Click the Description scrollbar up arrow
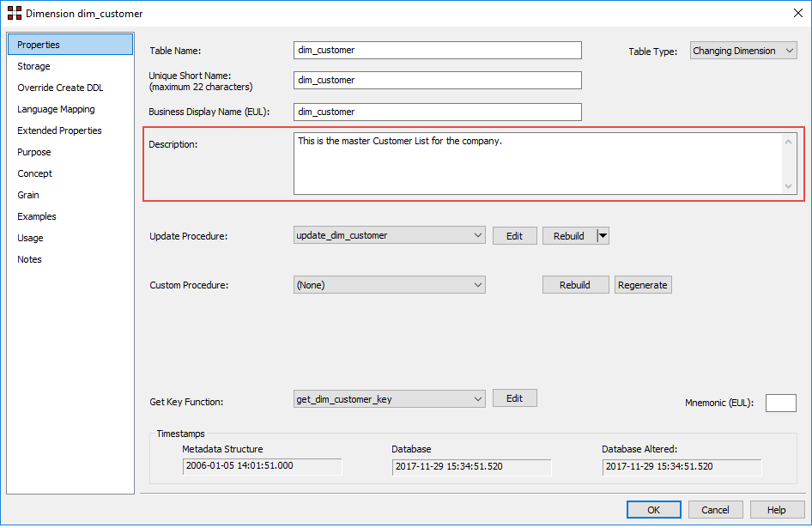The image size is (812, 528). (788, 142)
